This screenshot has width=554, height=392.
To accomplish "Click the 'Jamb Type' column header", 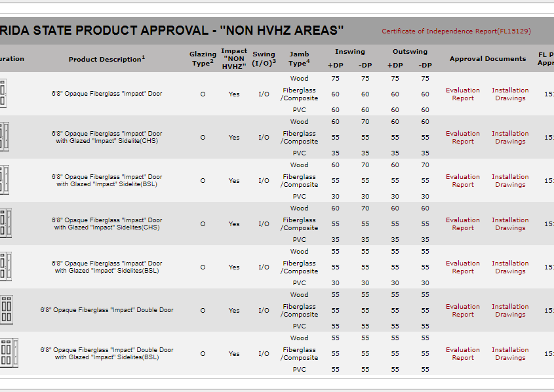I will 299,58.
